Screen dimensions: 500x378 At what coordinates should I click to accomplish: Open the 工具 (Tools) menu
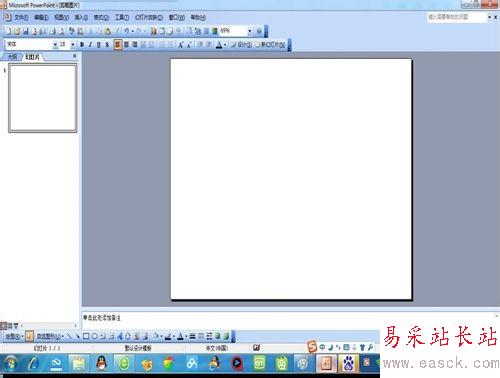point(122,17)
